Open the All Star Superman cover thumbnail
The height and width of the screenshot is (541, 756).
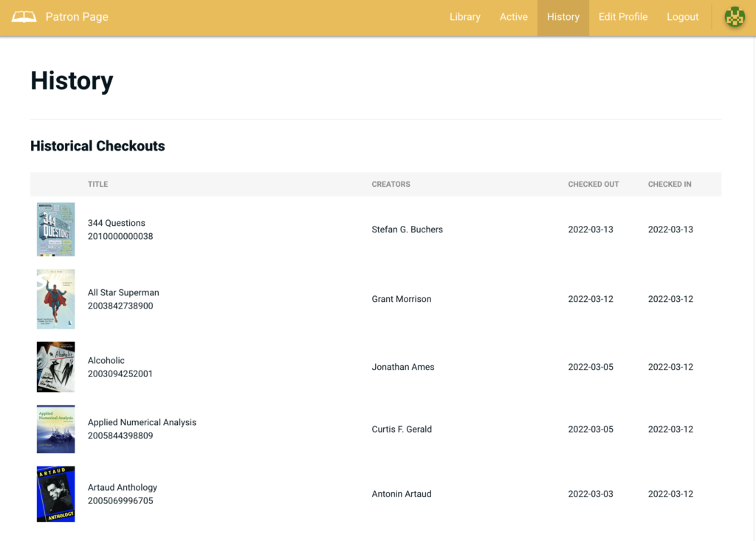click(55, 299)
